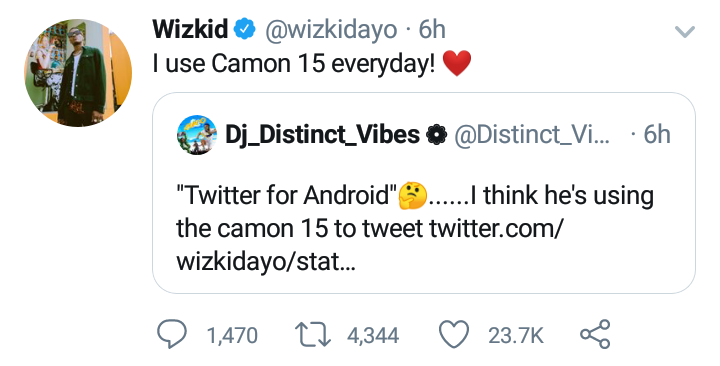Expand tweet options with down chevron
Viewport: 720px width, 366px height.
click(x=685, y=32)
